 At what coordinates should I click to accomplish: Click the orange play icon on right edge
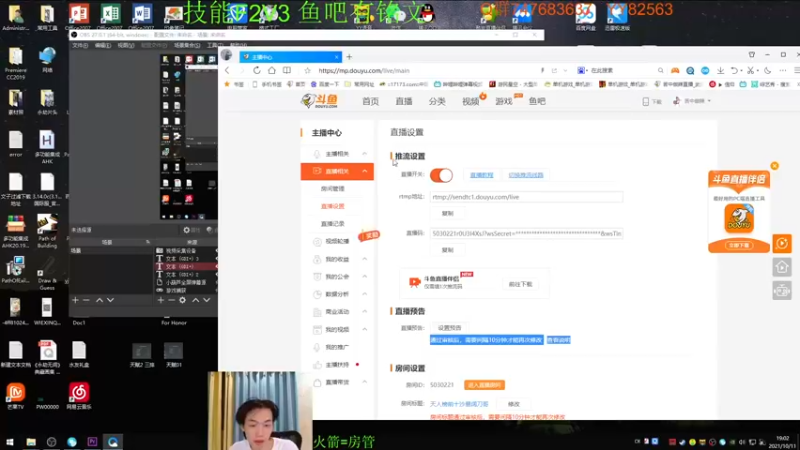pyautogui.click(x=782, y=244)
